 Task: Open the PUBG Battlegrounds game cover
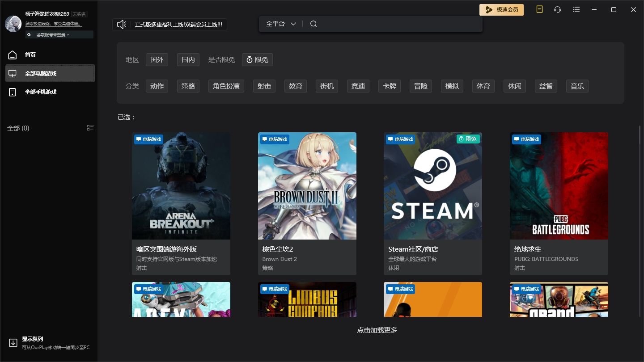click(x=559, y=186)
